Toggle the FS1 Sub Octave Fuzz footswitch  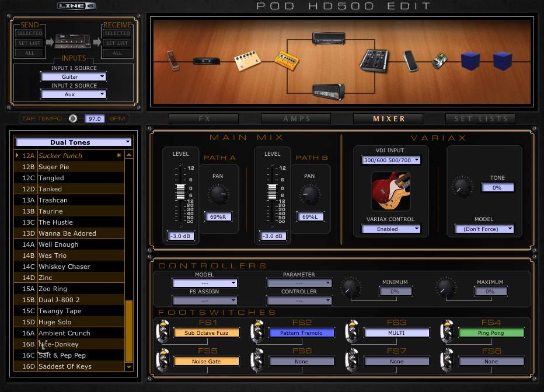click(x=163, y=332)
